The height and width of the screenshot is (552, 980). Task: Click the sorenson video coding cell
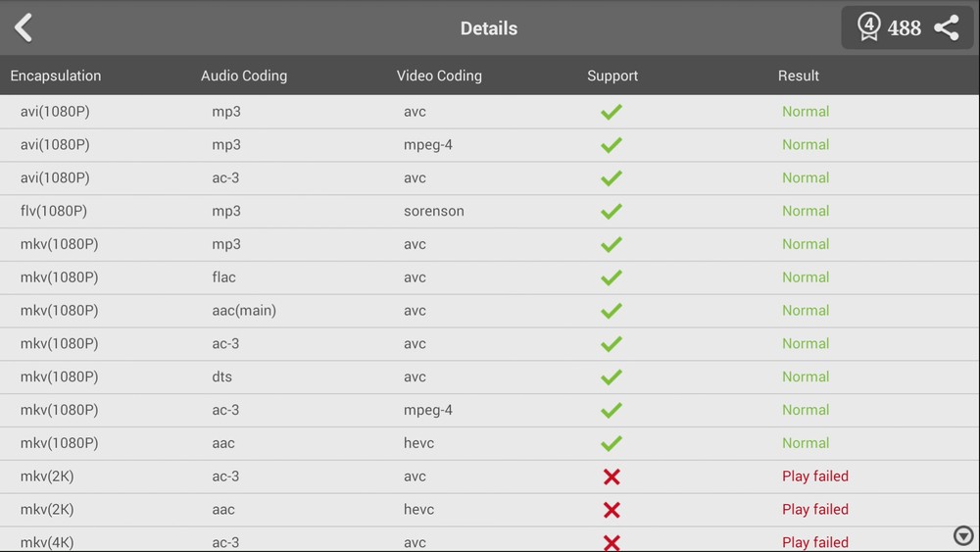point(434,211)
